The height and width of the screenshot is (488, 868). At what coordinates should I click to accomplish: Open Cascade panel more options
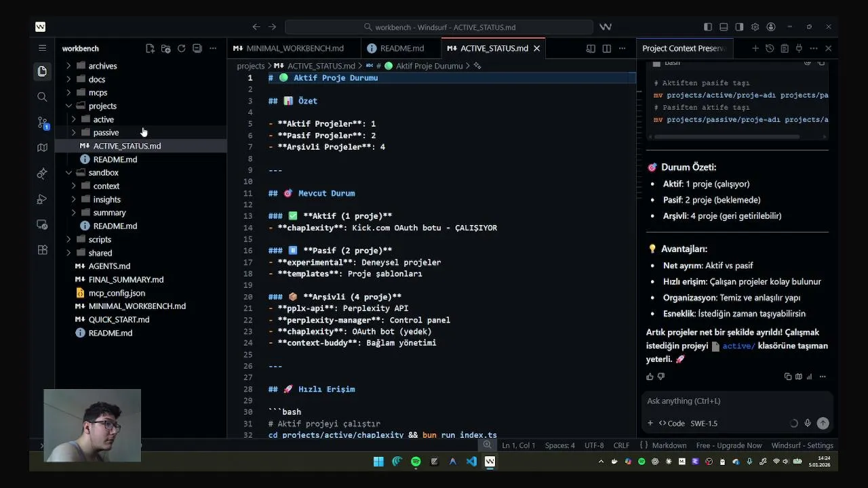point(814,49)
